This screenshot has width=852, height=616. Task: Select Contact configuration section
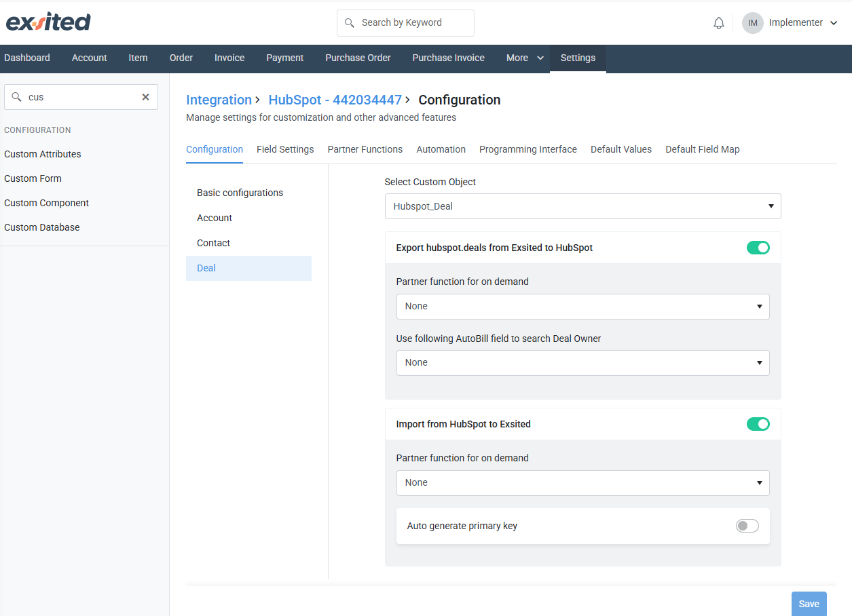click(248, 243)
